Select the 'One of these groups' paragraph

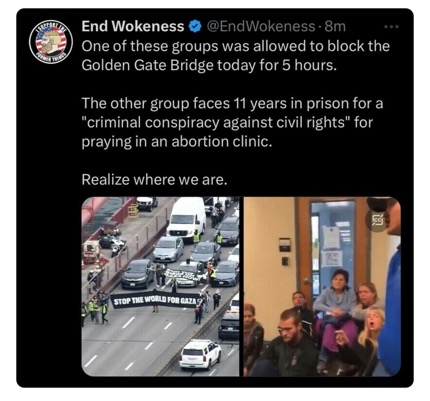click(235, 55)
